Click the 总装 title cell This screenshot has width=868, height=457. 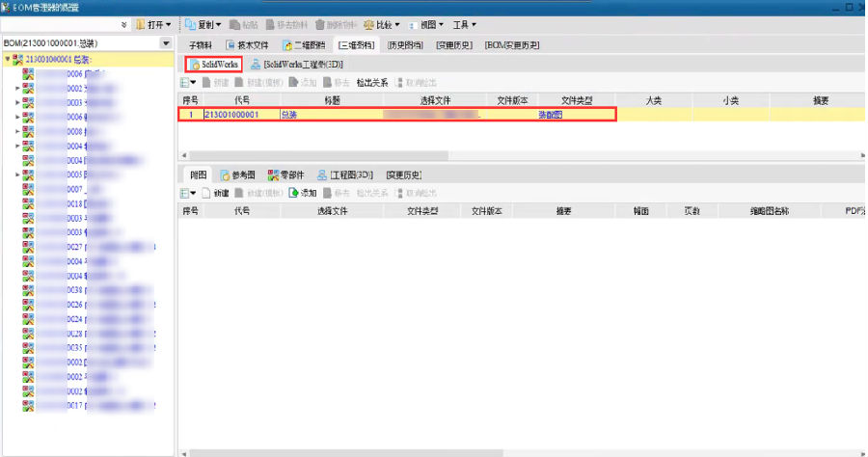point(332,115)
